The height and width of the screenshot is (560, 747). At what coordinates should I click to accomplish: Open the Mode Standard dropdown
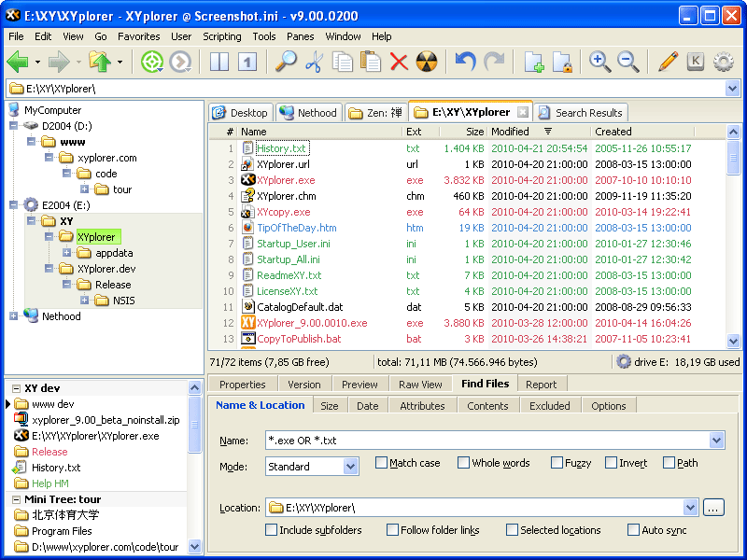pos(351,467)
